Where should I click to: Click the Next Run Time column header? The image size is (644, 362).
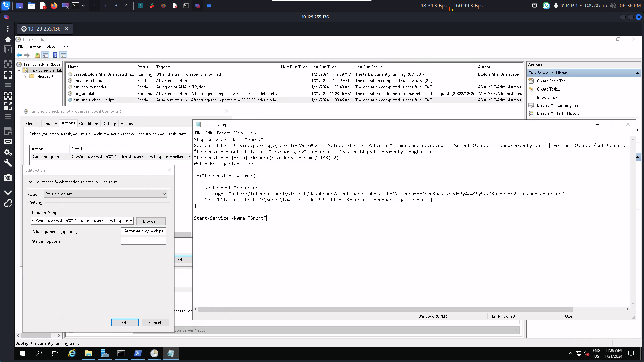pyautogui.click(x=294, y=67)
